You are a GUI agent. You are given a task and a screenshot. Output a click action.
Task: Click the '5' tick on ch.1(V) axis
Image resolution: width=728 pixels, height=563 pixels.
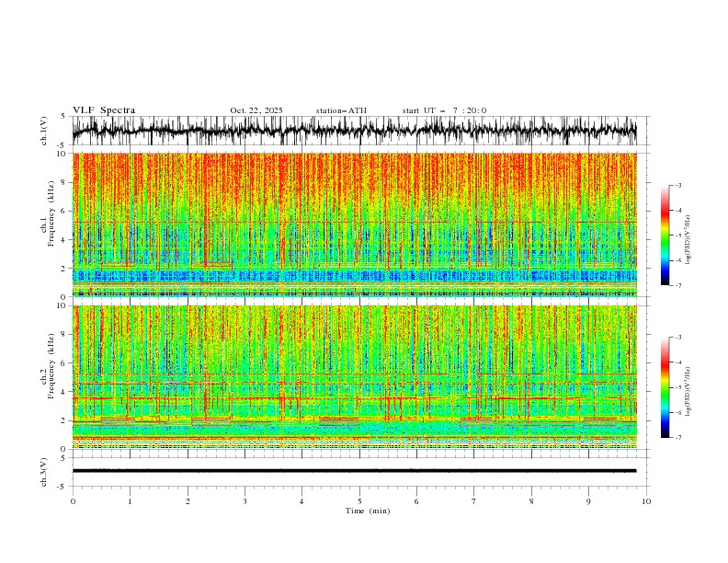(63, 117)
